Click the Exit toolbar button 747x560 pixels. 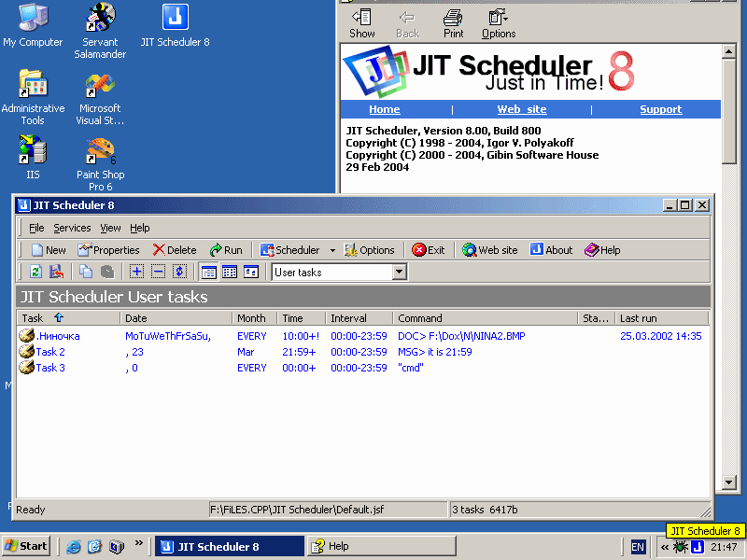pos(429,250)
